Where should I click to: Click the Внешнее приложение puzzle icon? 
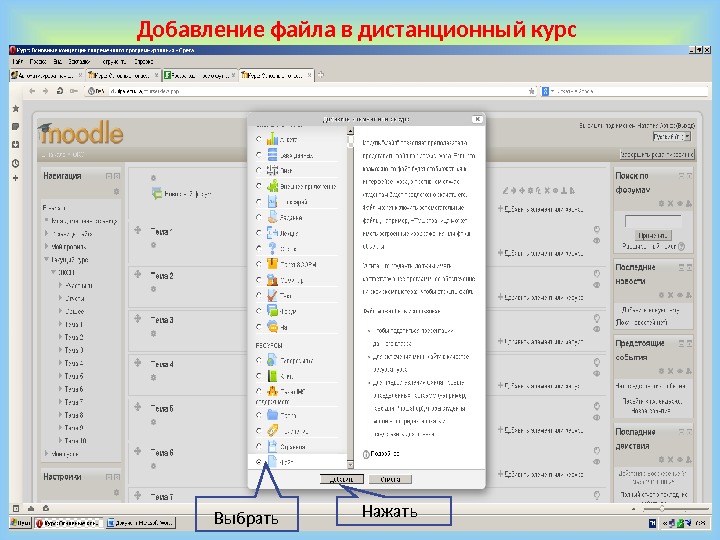pyautogui.click(x=273, y=186)
